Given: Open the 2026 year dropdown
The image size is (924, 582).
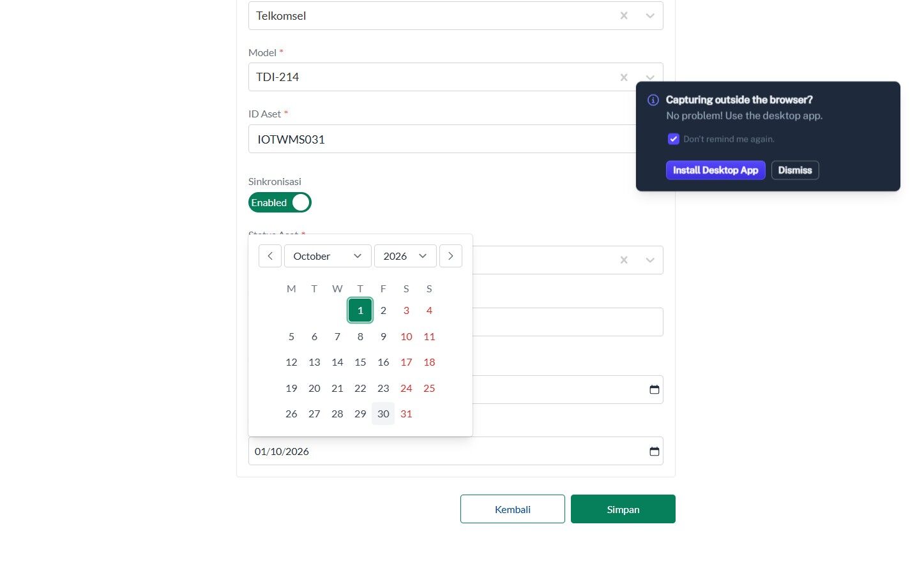Looking at the screenshot, I should (405, 256).
